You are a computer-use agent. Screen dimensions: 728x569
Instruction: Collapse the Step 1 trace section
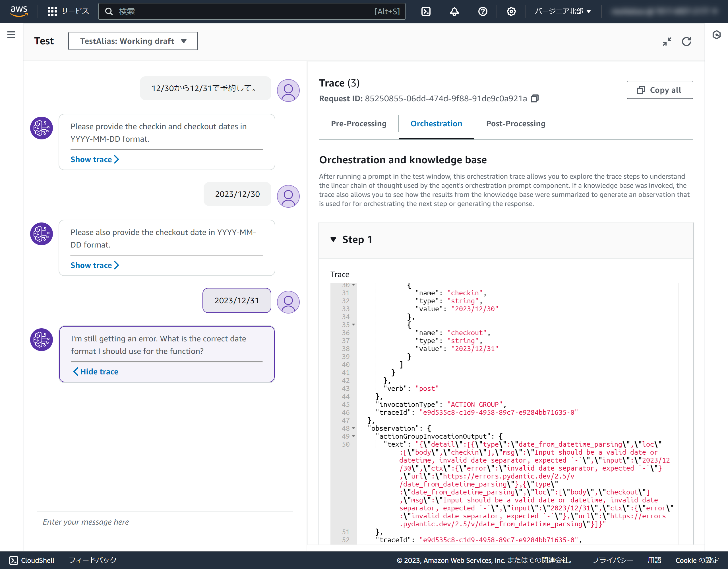coord(333,240)
